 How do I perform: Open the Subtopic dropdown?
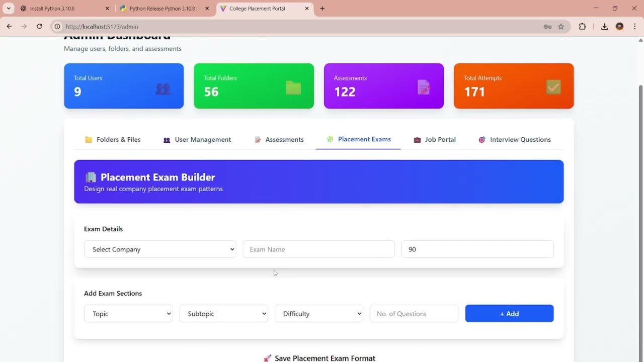click(x=223, y=314)
